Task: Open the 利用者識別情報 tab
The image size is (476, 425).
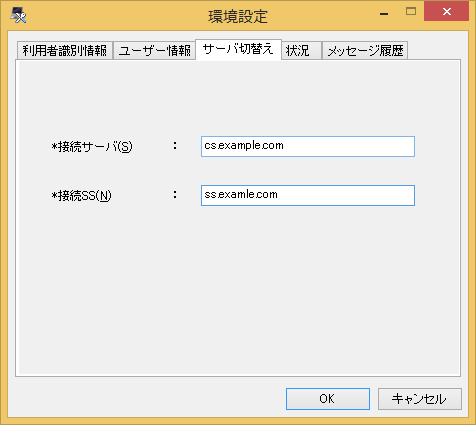Action: click(x=65, y=50)
